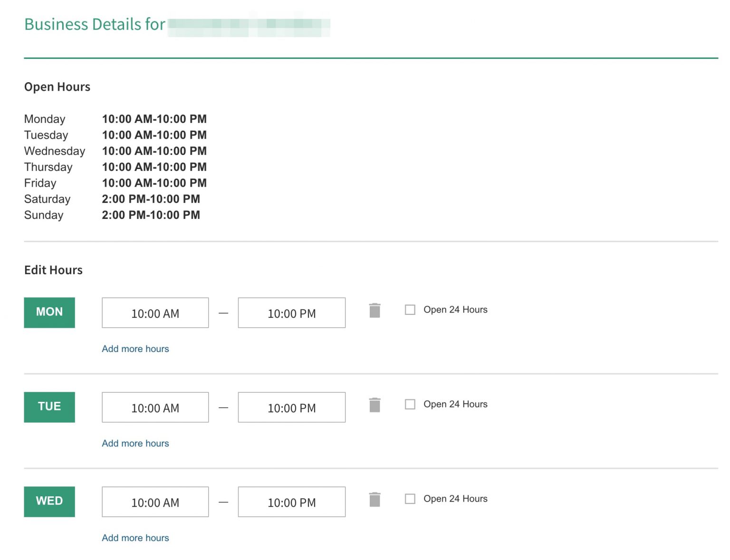
Task: Select Tuesday's 10:00 PM end time field
Action: point(291,407)
